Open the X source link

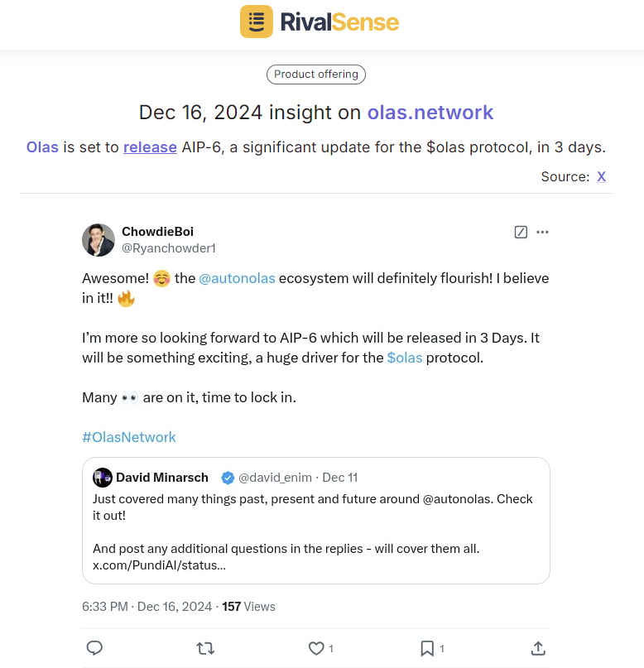coord(602,176)
